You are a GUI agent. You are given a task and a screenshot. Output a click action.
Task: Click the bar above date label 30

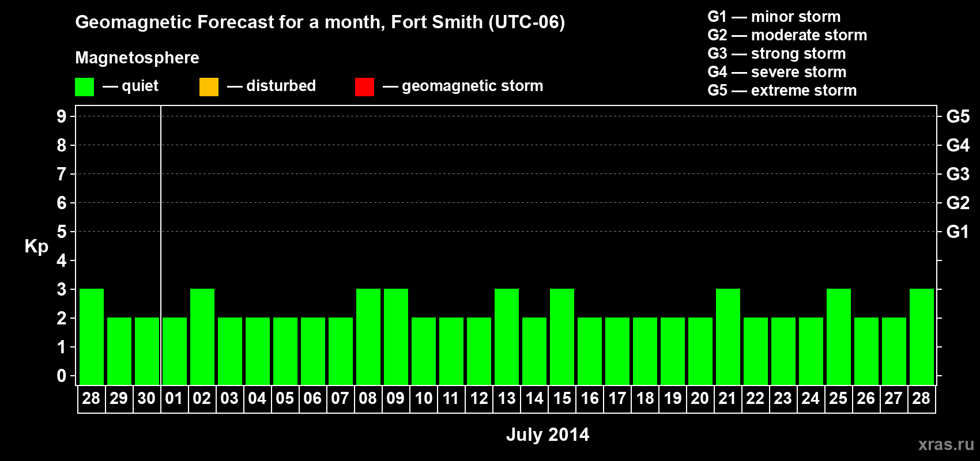[147, 351]
